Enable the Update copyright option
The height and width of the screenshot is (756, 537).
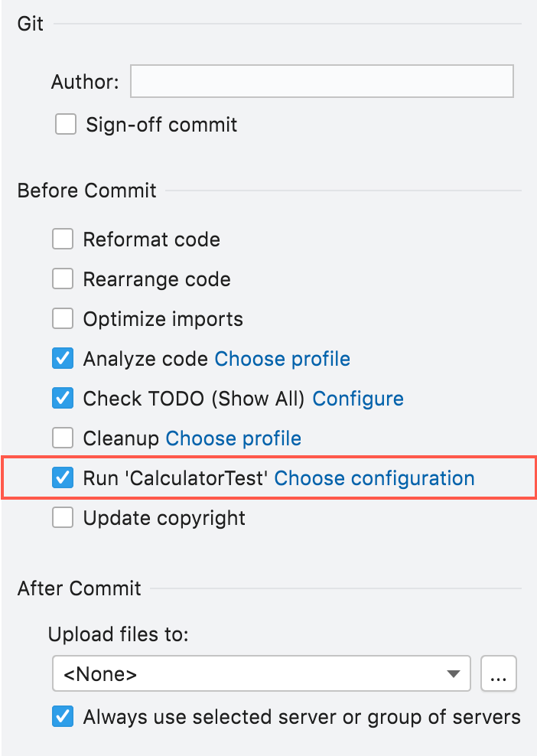[63, 517]
